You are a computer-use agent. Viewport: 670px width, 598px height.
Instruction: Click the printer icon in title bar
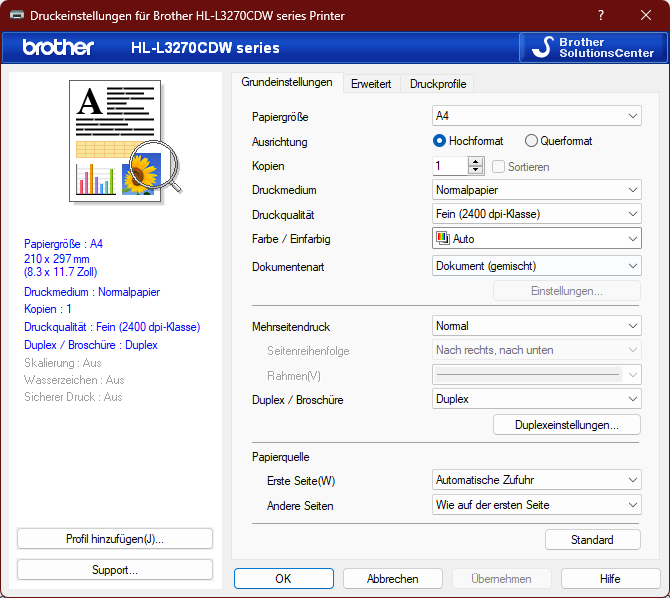click(17, 15)
